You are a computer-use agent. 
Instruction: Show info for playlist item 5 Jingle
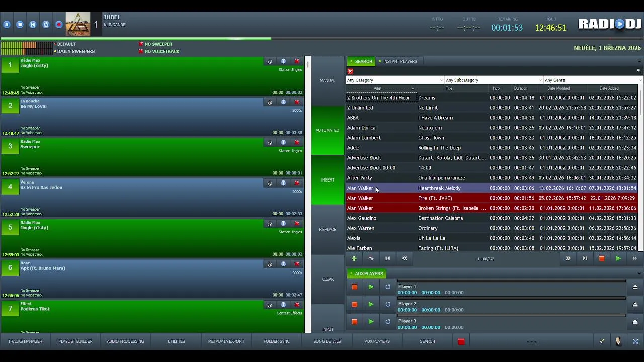click(x=283, y=224)
